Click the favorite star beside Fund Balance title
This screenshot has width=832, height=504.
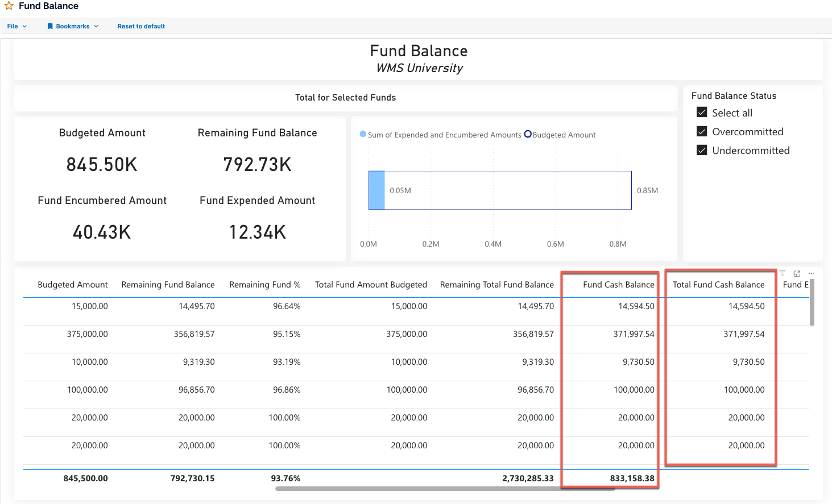pyautogui.click(x=9, y=6)
